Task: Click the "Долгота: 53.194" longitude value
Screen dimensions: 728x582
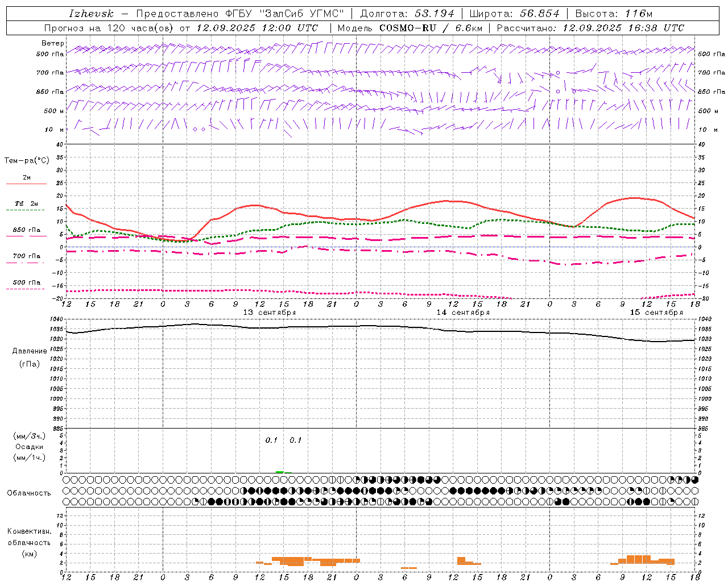Action: (407, 14)
